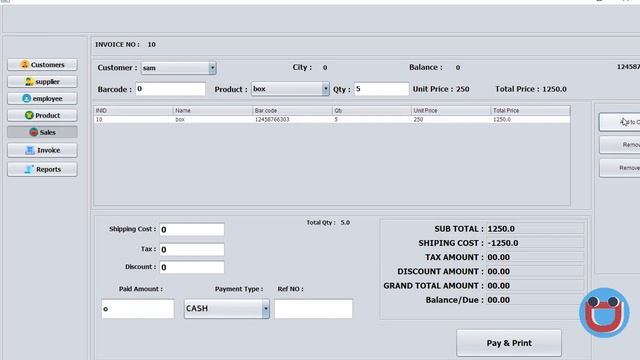The height and width of the screenshot is (360, 640).
Task: Open the Product dropdown showing box
Action: pos(290,89)
